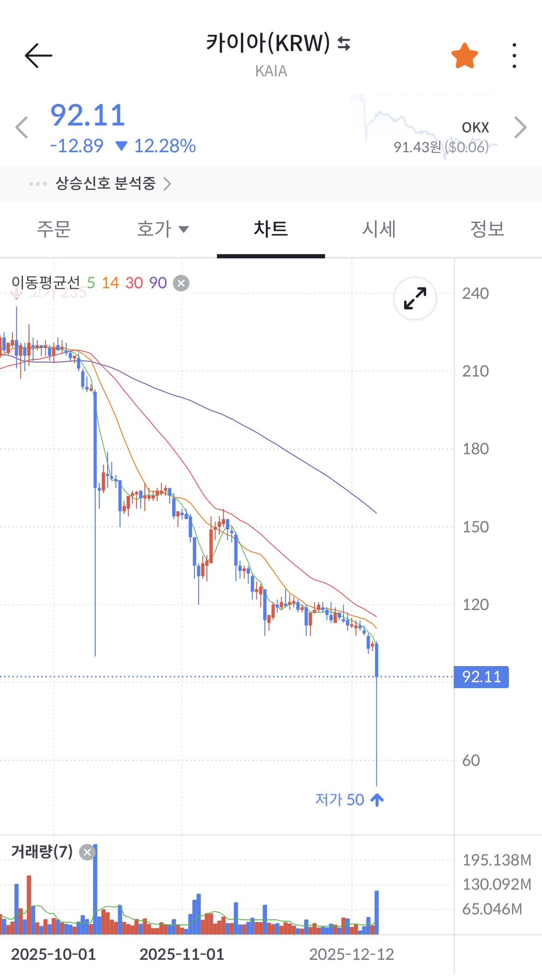The image size is (542, 980).
Task: Tap the 이동평균선 indicator label
Action: (x=45, y=283)
